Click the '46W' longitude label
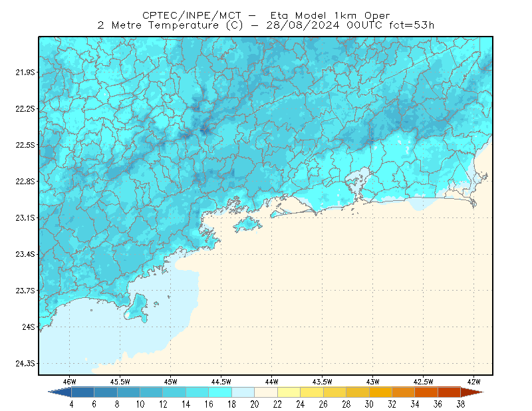This screenshot has width=532, height=411. (70, 382)
